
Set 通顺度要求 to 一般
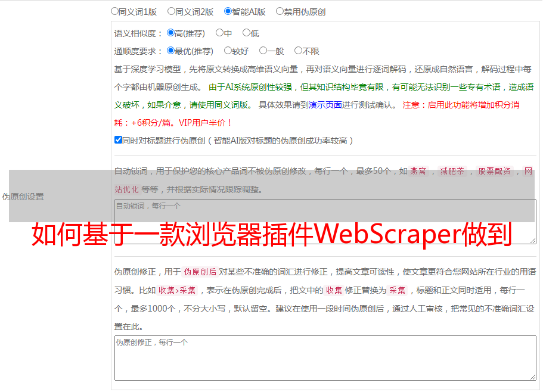[x=263, y=51]
